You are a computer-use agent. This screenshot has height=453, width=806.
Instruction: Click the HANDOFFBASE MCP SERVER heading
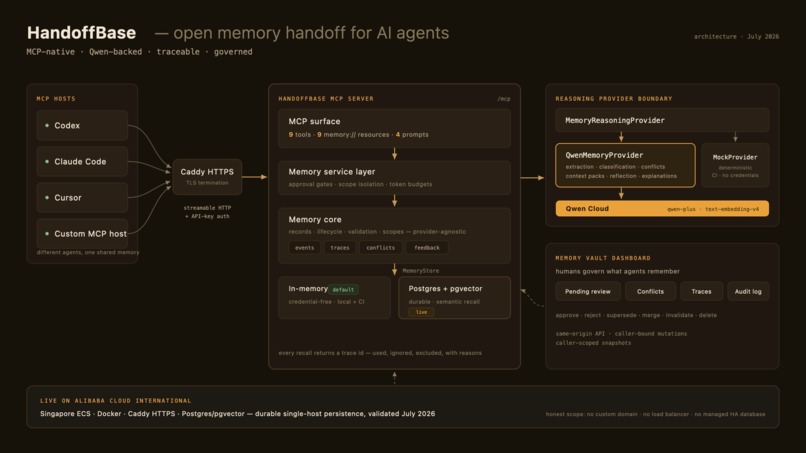point(326,99)
